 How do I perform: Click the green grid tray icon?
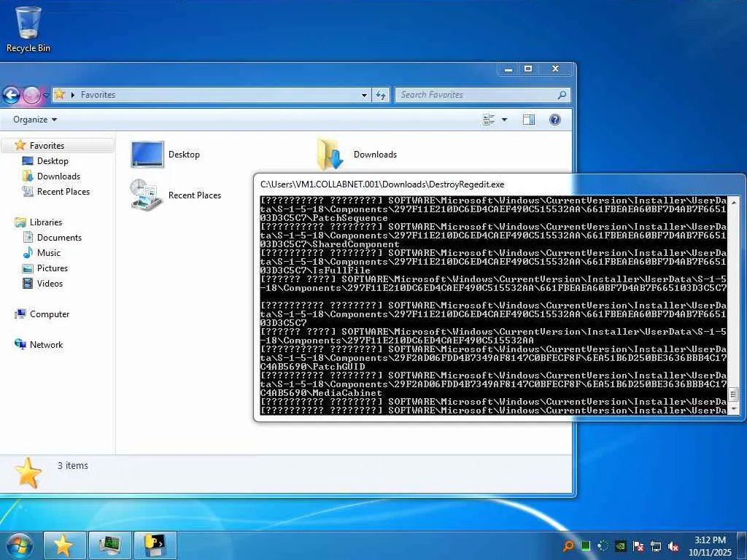(x=586, y=545)
